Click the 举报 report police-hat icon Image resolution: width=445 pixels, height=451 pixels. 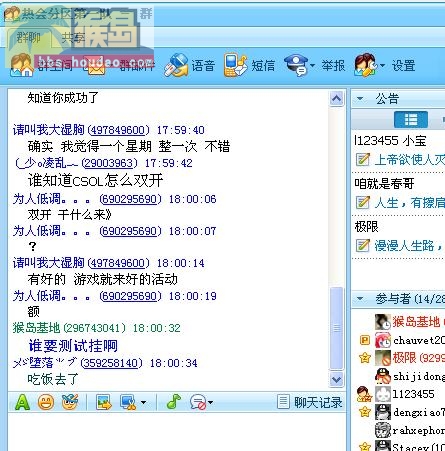coord(296,65)
